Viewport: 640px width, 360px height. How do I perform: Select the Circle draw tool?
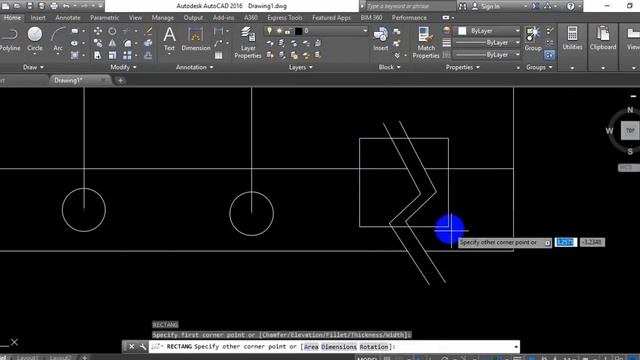tap(35, 39)
